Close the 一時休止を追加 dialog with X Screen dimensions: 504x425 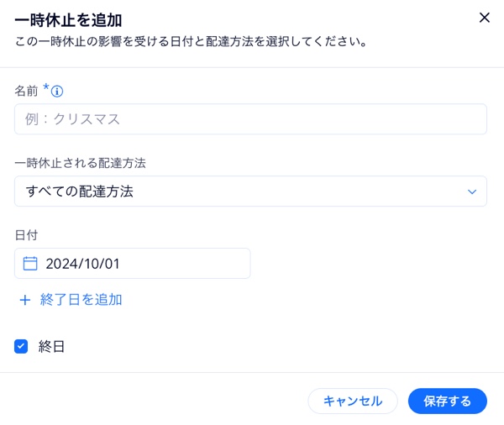(484, 18)
